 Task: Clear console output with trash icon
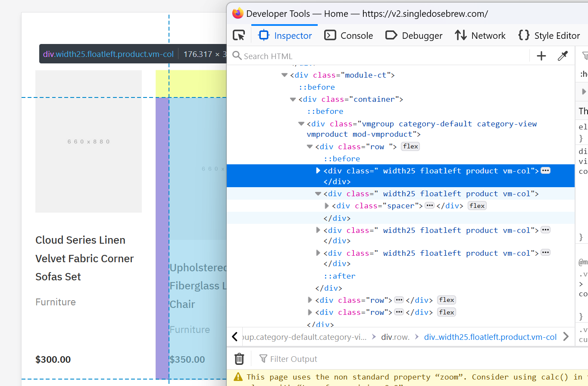click(239, 359)
